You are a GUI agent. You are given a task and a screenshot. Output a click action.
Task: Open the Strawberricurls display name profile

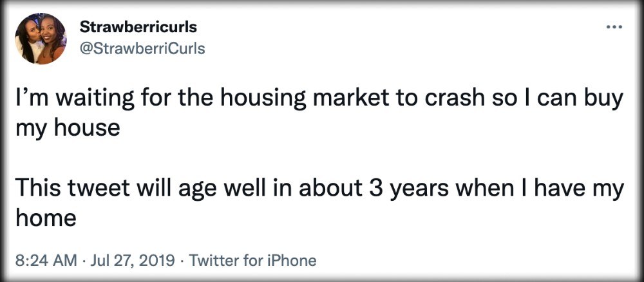tap(138, 27)
